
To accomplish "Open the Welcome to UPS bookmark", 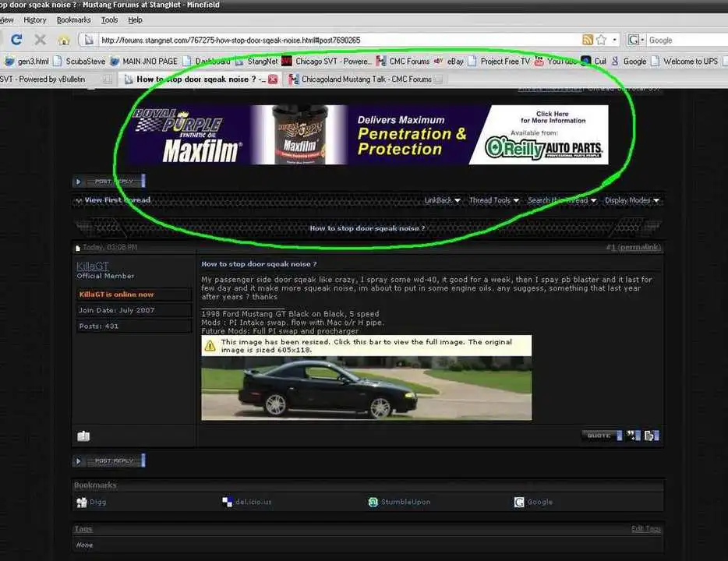I will coord(684,62).
